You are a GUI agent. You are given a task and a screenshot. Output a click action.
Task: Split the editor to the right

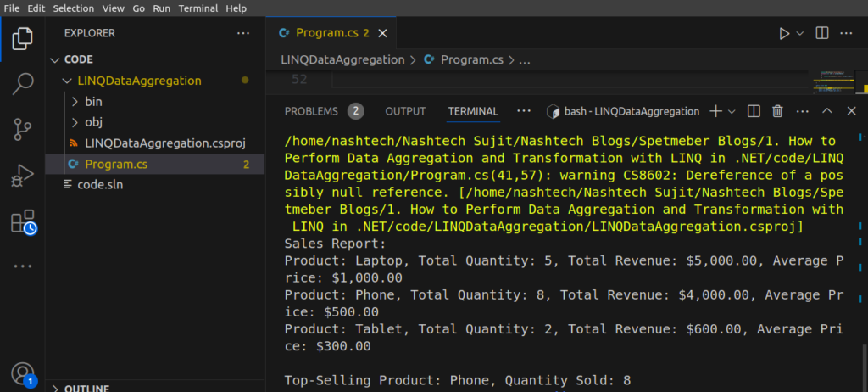pyautogui.click(x=821, y=33)
